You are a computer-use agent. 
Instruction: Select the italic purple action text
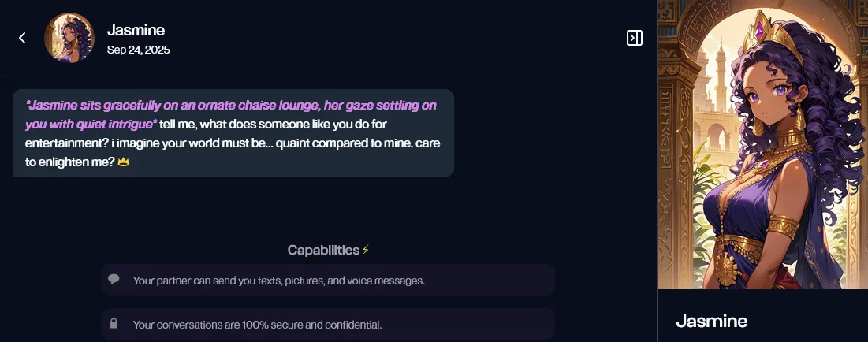pos(230,106)
